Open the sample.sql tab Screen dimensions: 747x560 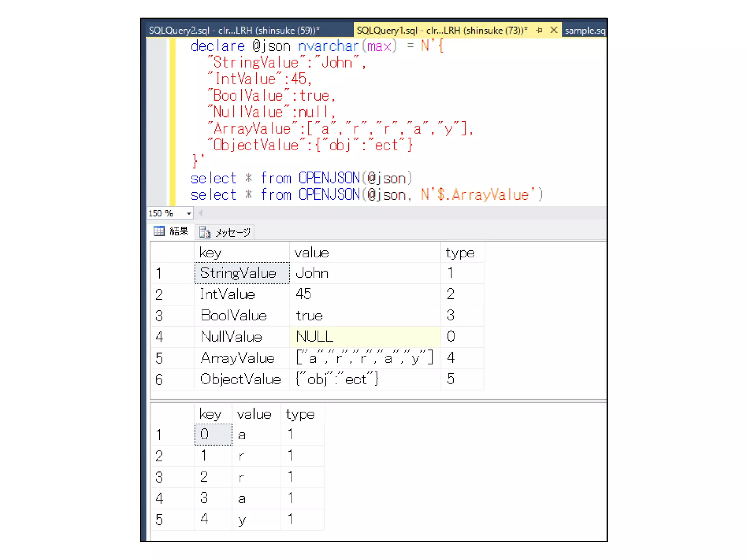(x=585, y=31)
